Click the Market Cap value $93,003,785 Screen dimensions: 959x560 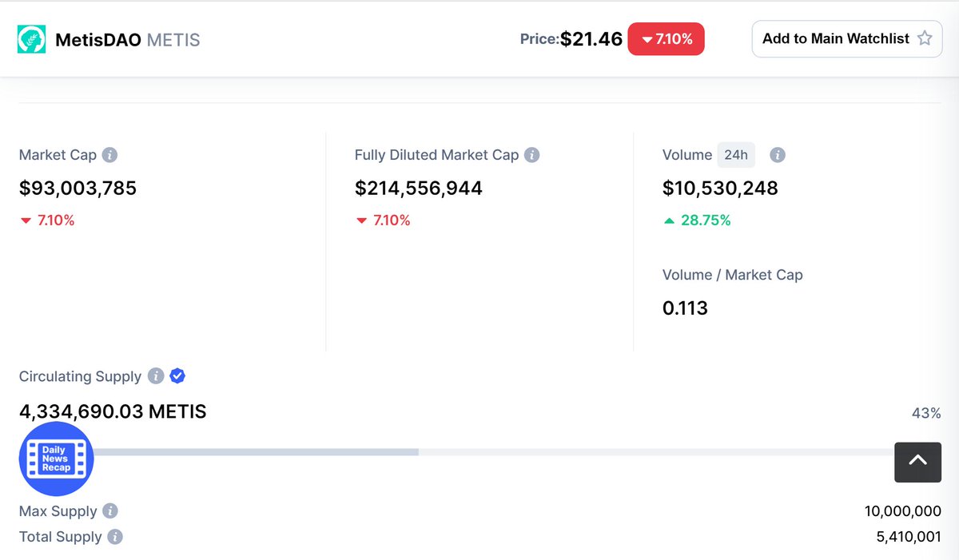pos(78,189)
